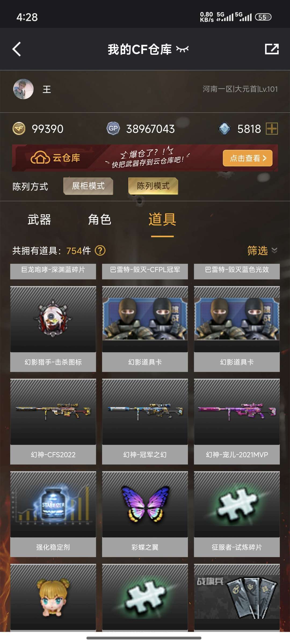Open the share/export icon
The height and width of the screenshot is (644, 290).
pos(272,49)
